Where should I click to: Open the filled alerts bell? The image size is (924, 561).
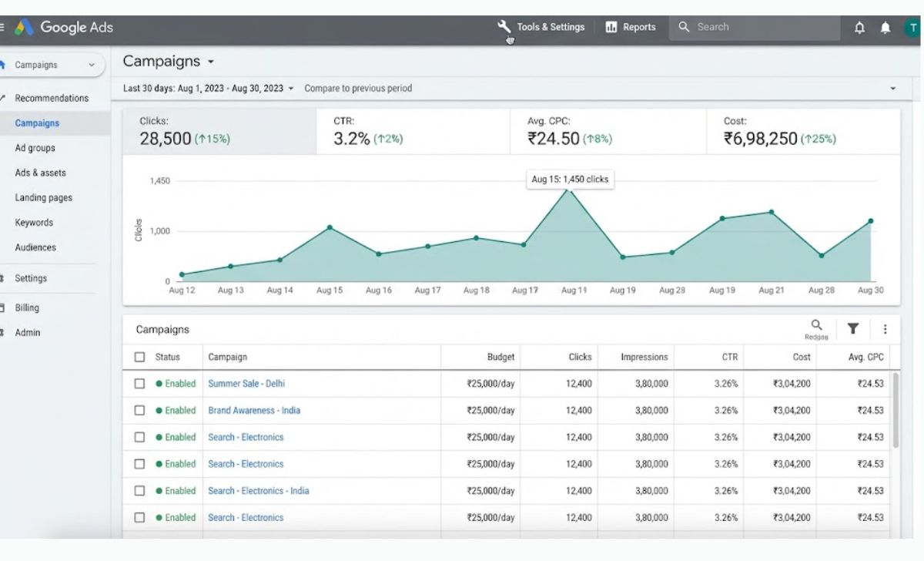(885, 28)
